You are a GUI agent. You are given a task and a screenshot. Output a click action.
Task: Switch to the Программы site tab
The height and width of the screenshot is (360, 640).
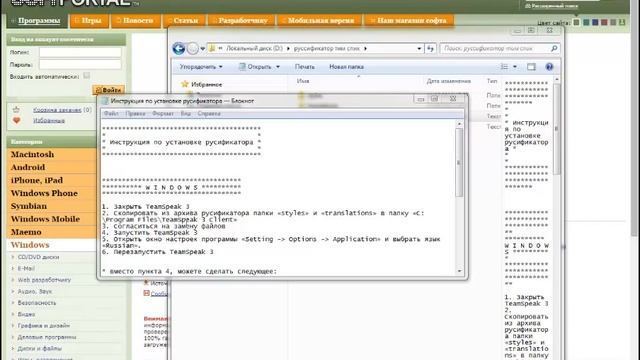(37, 20)
